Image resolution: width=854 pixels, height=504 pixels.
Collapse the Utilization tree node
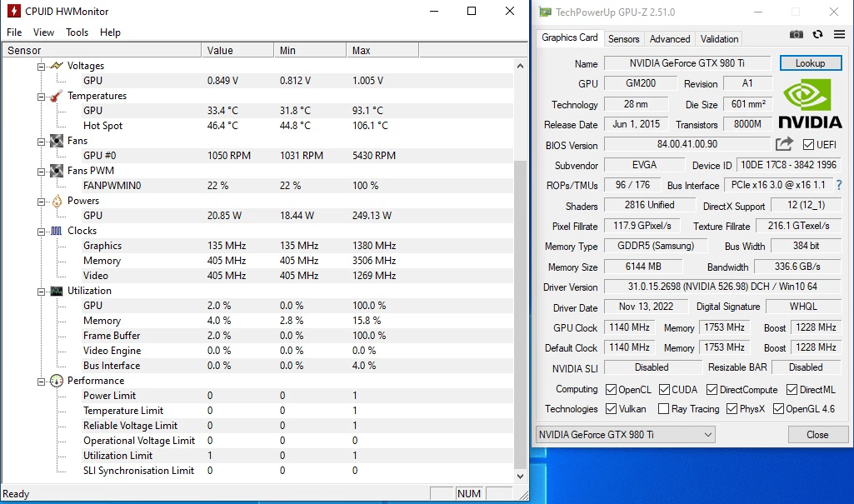point(42,292)
